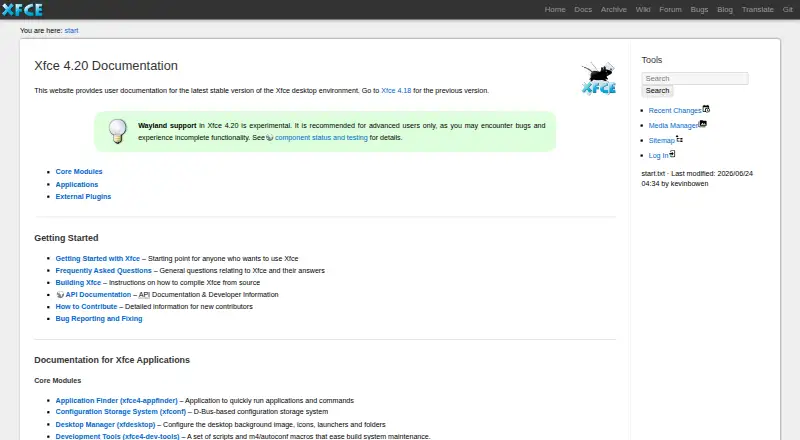Click the globe icon beside component status link
The width and height of the screenshot is (800, 440).
270,138
